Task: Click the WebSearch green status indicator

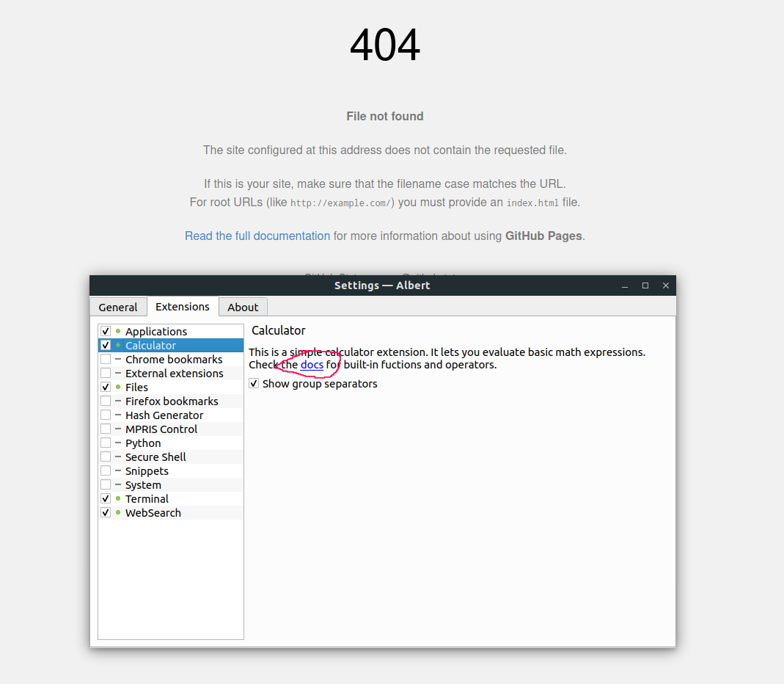Action: (x=117, y=512)
